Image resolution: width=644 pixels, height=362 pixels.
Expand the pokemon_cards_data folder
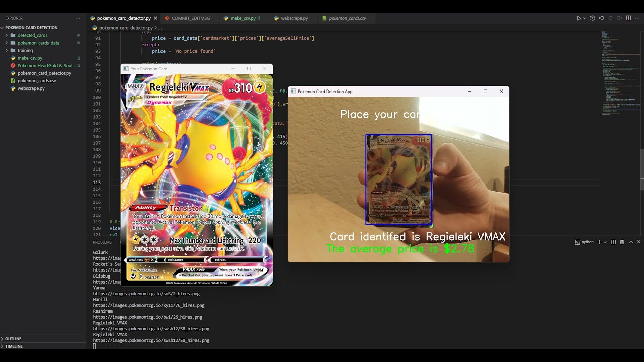tap(43, 43)
